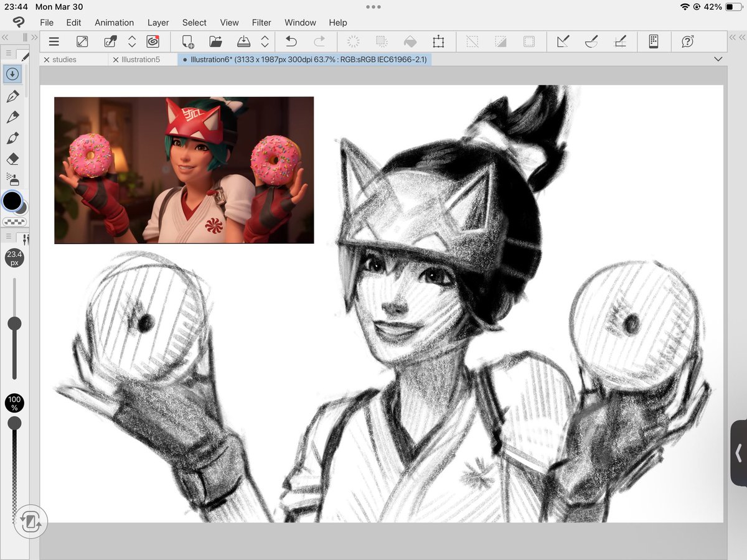Switch to transparent checkered color

[x=14, y=222]
